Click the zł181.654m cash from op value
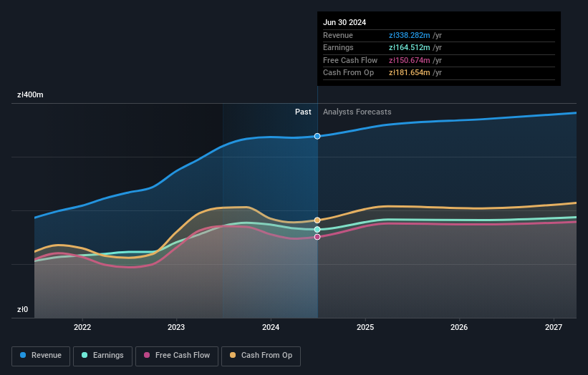Image resolution: width=588 pixels, height=375 pixels. 409,73
